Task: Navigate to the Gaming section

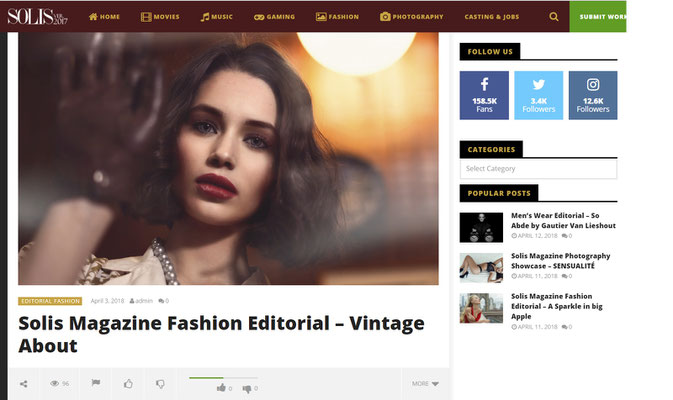Action: tap(274, 17)
